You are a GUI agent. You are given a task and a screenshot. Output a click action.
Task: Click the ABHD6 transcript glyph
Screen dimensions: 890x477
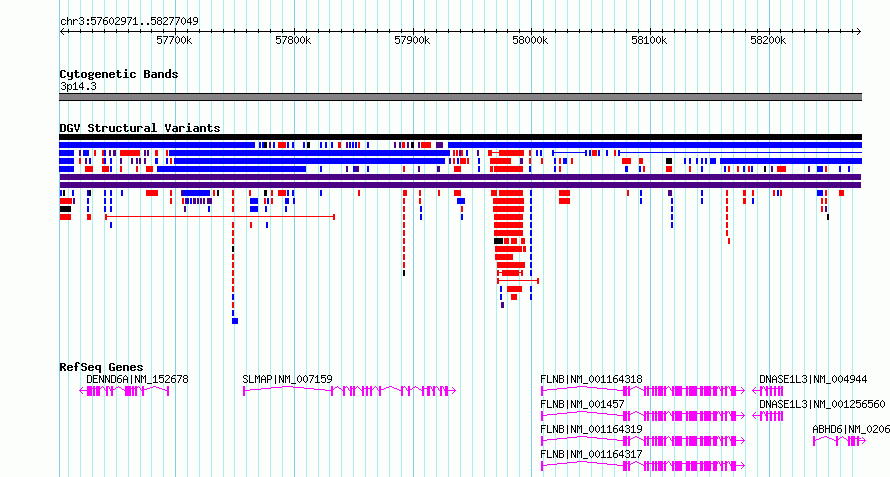click(x=839, y=441)
